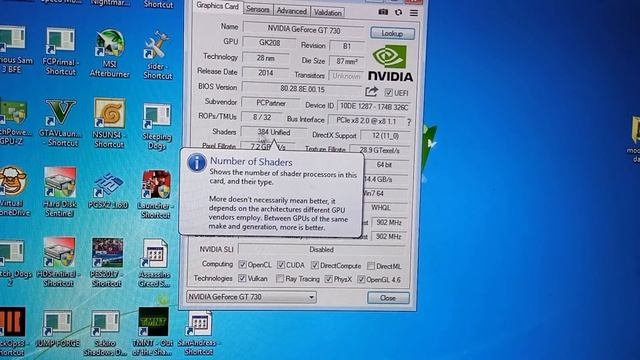Click the Bus Interface question mark
Screen dimensions: 640x360
[409, 122]
